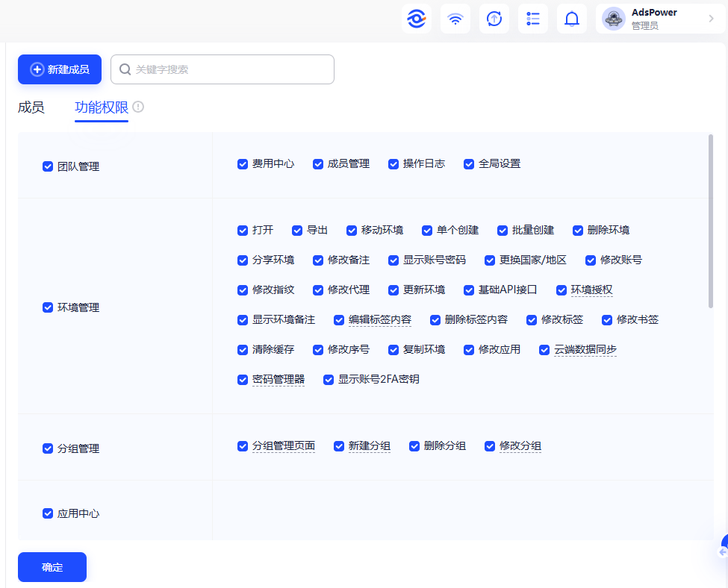Viewport: 728px width, 588px height.
Task: Toggle the 云端数据同步 checkbox
Action: [544, 349]
